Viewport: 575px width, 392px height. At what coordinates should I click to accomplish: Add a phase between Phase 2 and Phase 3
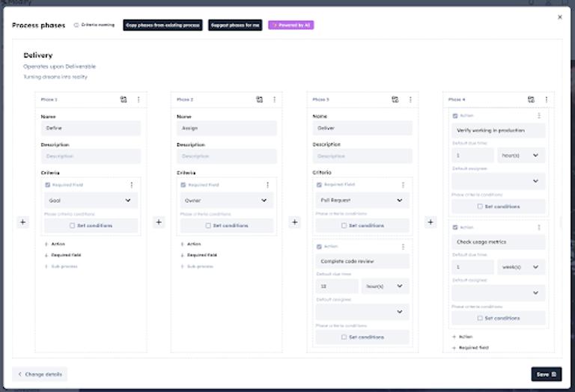(294, 222)
